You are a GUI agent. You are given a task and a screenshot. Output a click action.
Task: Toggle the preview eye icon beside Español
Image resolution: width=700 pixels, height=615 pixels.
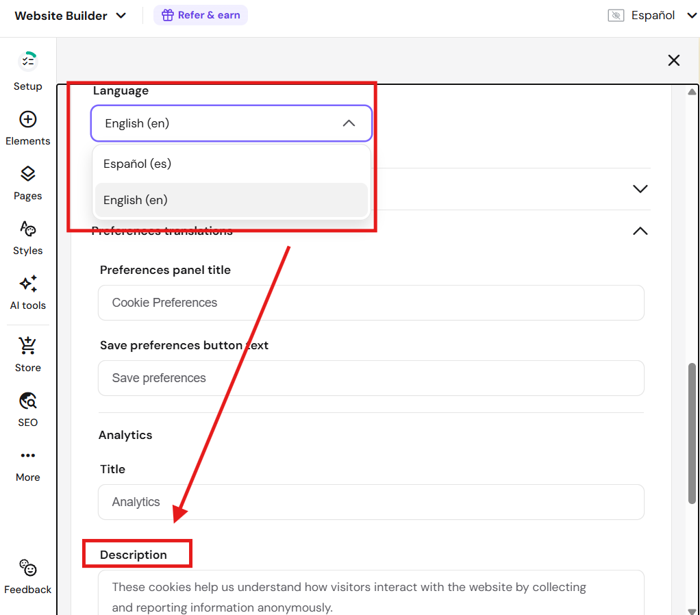pyautogui.click(x=616, y=15)
